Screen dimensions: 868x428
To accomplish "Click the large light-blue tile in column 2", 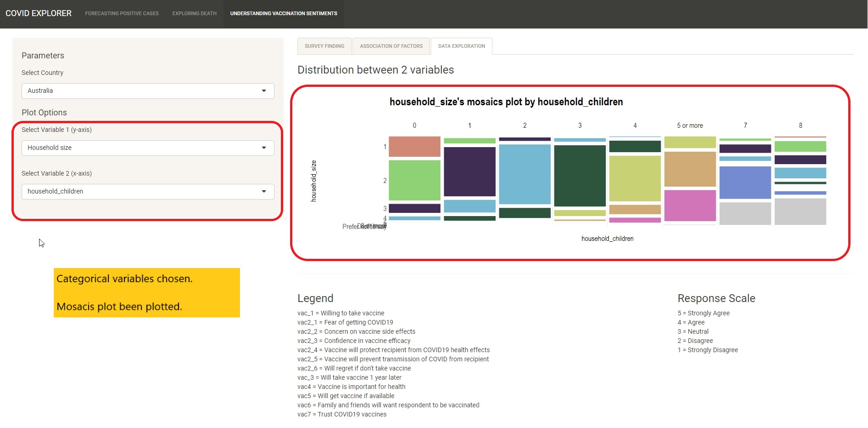I will 525,174.
